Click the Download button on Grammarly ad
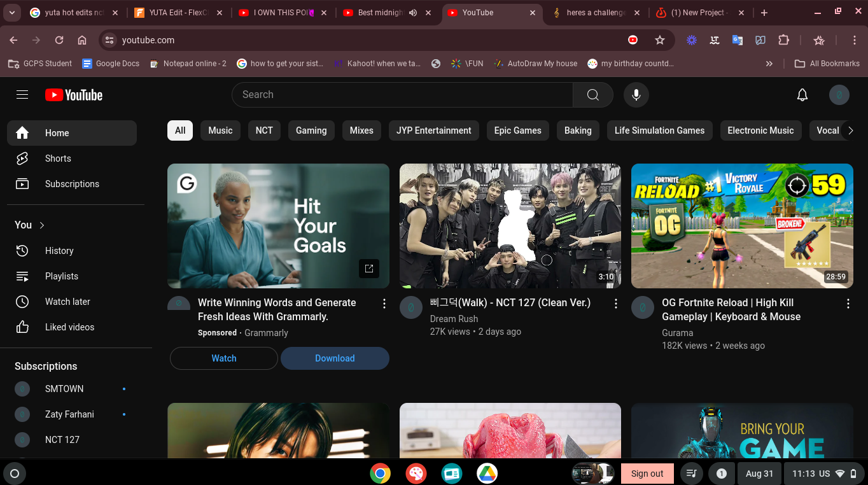 tap(335, 358)
